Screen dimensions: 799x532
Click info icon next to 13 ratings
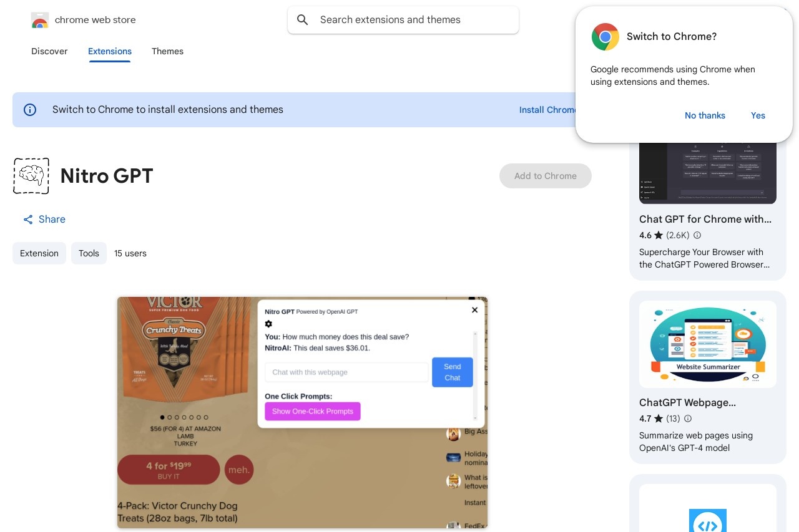tap(688, 418)
